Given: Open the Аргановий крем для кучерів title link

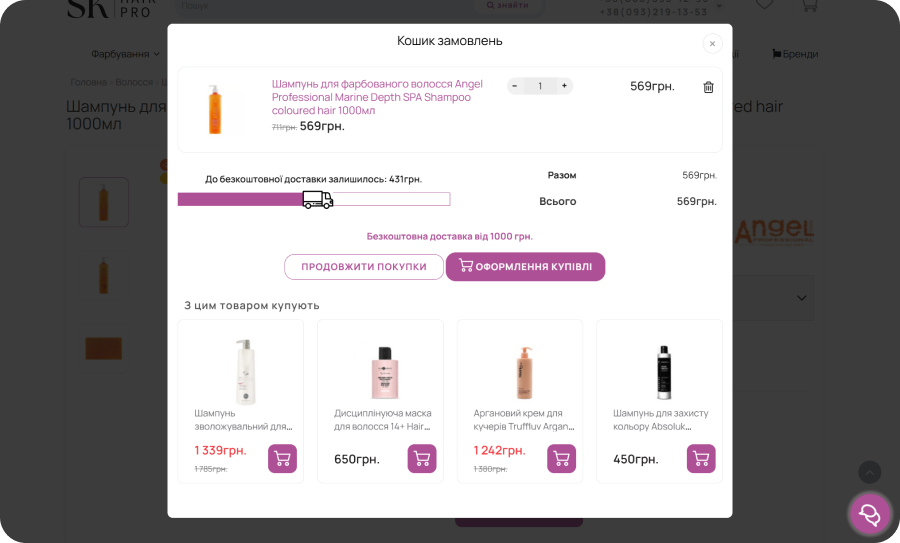Looking at the screenshot, I should click(x=524, y=420).
